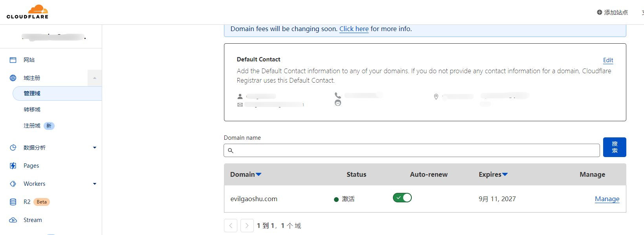Screen dimensions: 644x235
Task: Sort the table by Expires column
Action: 493,174
